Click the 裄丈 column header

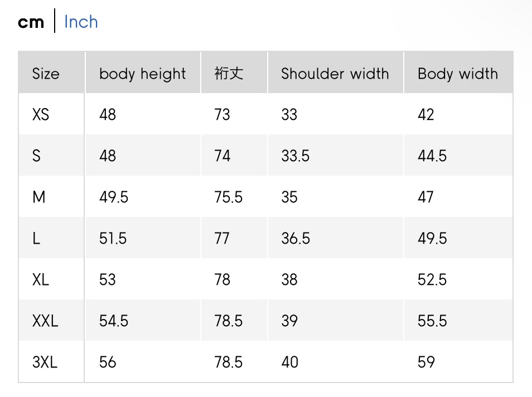tap(229, 74)
